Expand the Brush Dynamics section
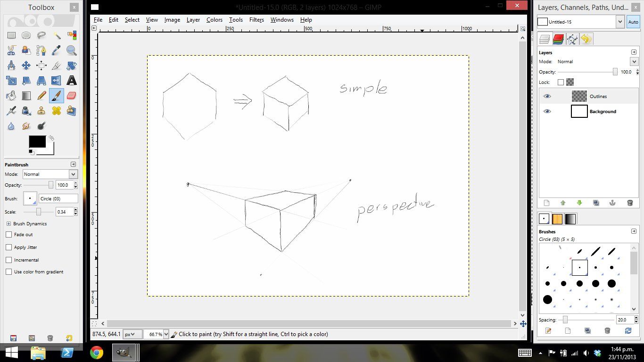The width and height of the screenshot is (644, 362). click(9, 223)
